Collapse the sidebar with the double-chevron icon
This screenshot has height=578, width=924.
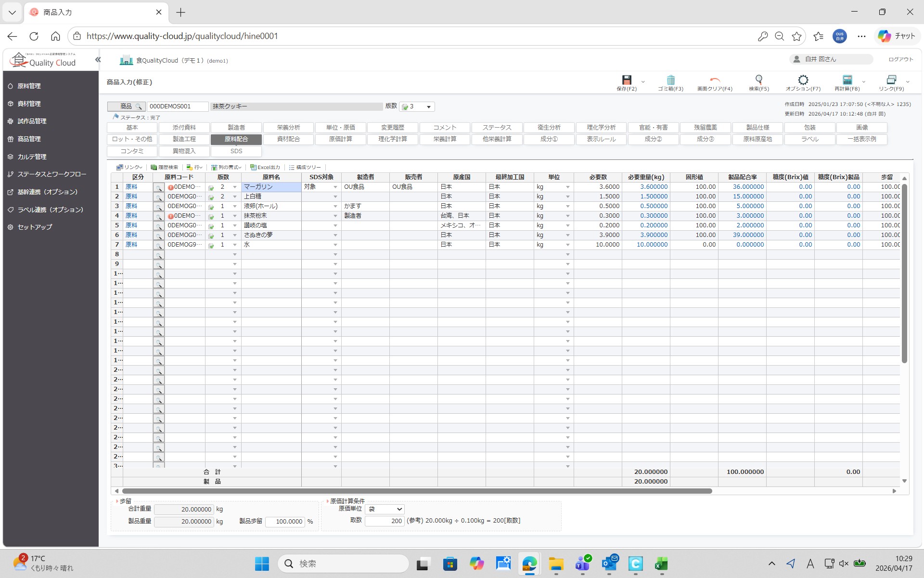click(98, 60)
